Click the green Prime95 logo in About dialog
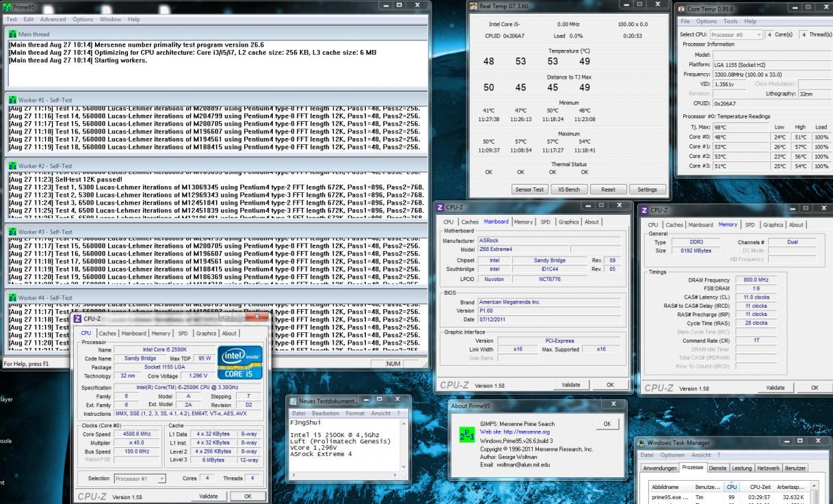This screenshot has width=833, height=504. click(466, 436)
